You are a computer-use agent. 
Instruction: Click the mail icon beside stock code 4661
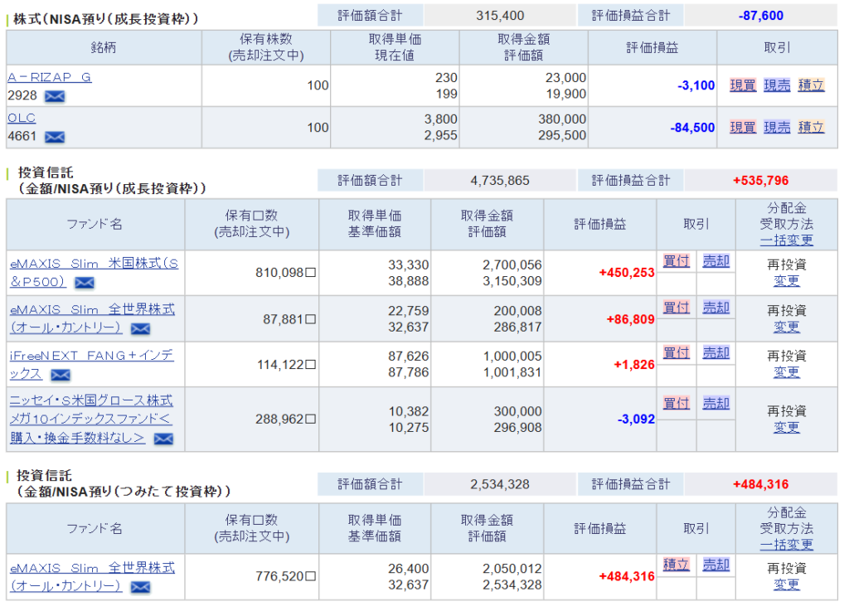coord(54,137)
